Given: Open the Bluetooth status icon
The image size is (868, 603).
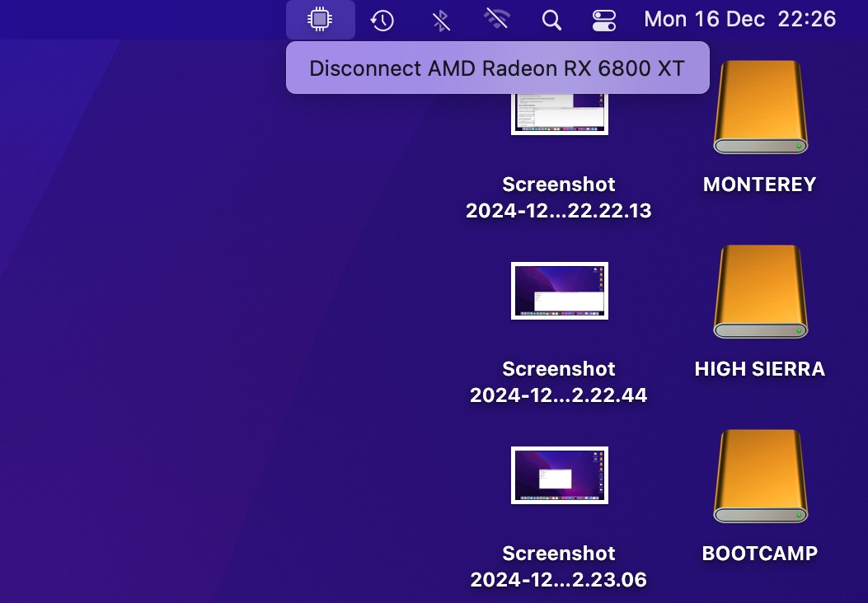Looking at the screenshot, I should point(441,21).
